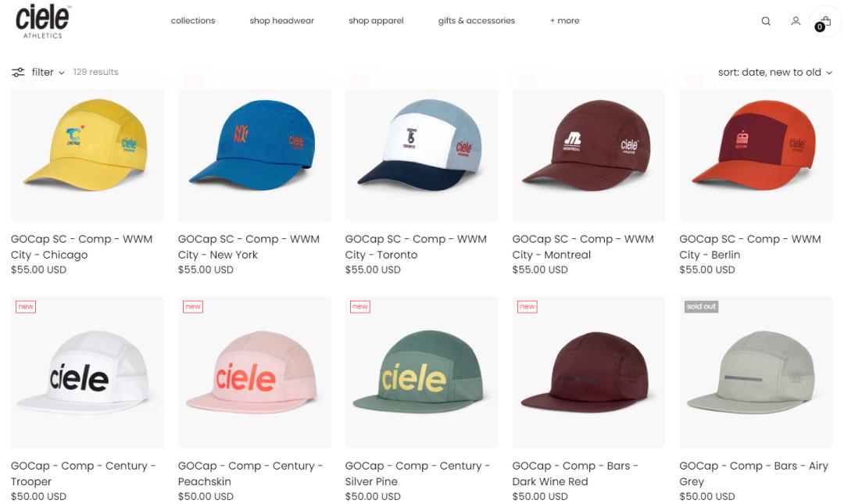The width and height of the screenshot is (844, 504).
Task: Expand the '+ more' menu
Action: (564, 20)
